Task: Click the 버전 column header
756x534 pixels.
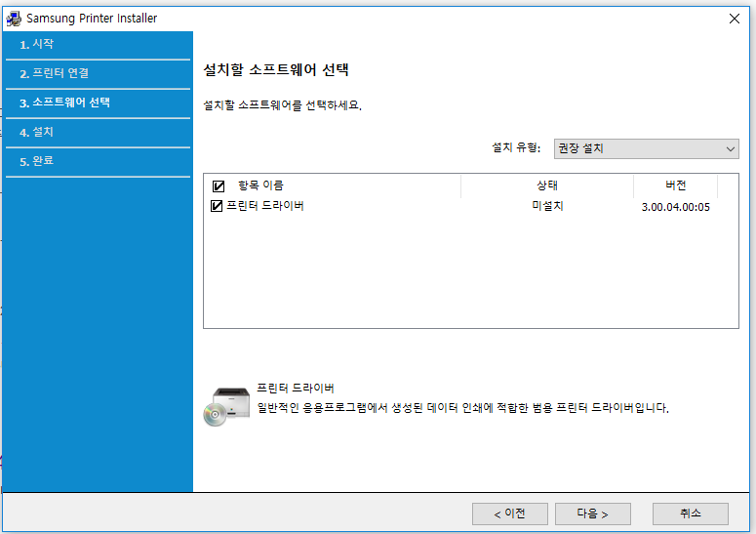Action: click(x=675, y=185)
